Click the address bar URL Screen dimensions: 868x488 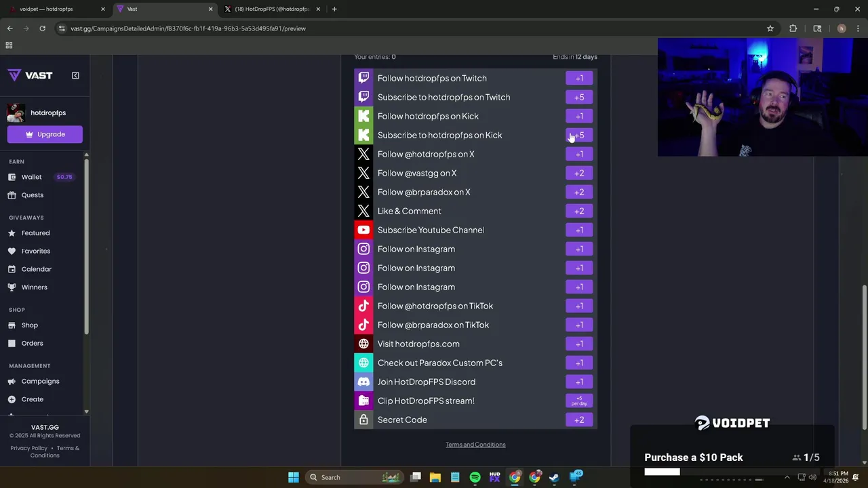pyautogui.click(x=188, y=28)
